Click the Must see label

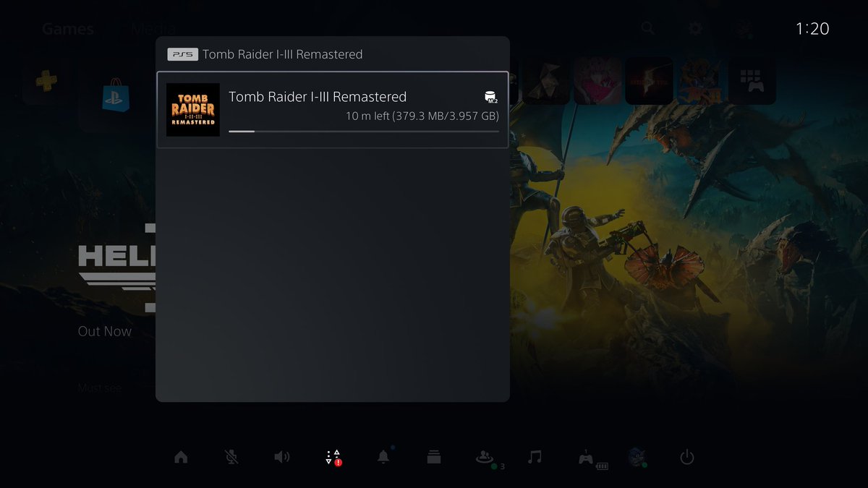pos(100,388)
